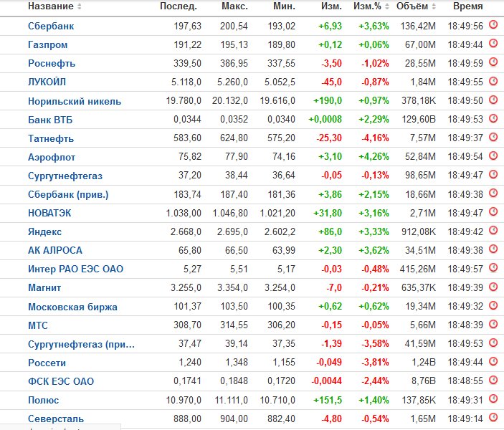
Task: Open the Московская биржа stock link
Action: pyautogui.click(x=72, y=307)
